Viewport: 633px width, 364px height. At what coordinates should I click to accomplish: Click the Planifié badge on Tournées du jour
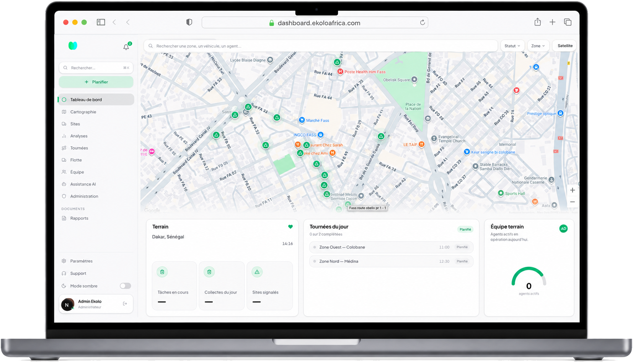pos(465,229)
